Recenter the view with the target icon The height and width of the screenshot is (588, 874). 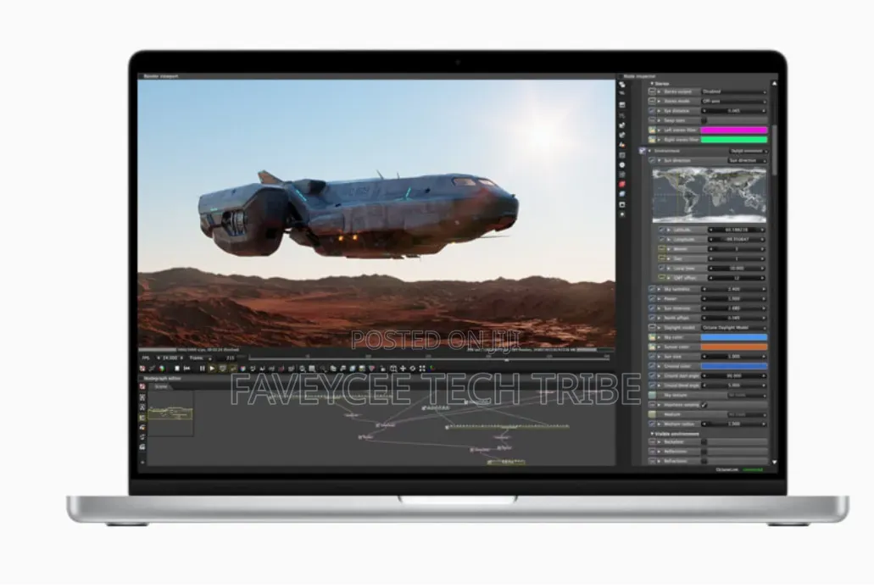pyautogui.click(x=413, y=369)
